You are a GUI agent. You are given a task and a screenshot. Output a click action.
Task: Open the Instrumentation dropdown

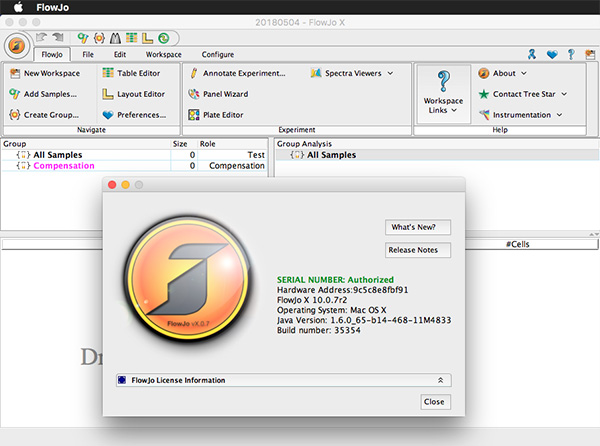pyautogui.click(x=559, y=115)
